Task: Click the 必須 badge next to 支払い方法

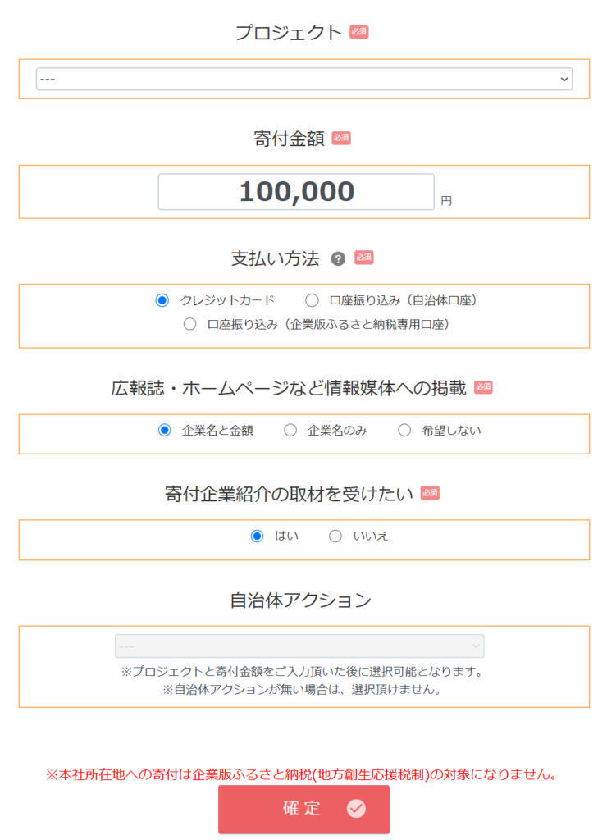Action: pos(364,258)
